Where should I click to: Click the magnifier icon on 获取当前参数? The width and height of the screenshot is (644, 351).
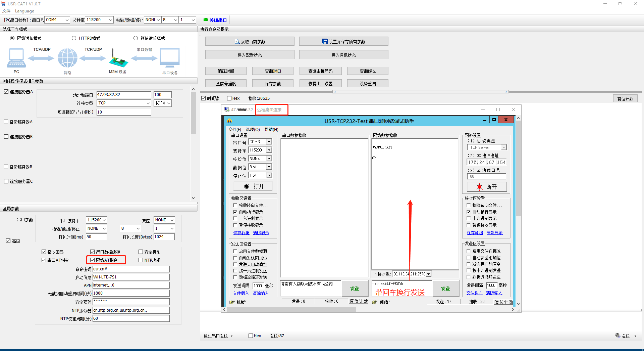click(237, 42)
